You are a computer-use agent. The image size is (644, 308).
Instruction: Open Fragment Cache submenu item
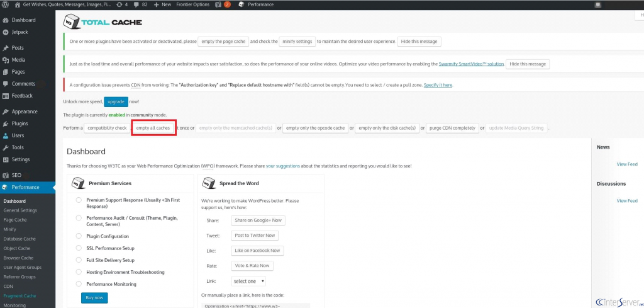[x=19, y=295]
